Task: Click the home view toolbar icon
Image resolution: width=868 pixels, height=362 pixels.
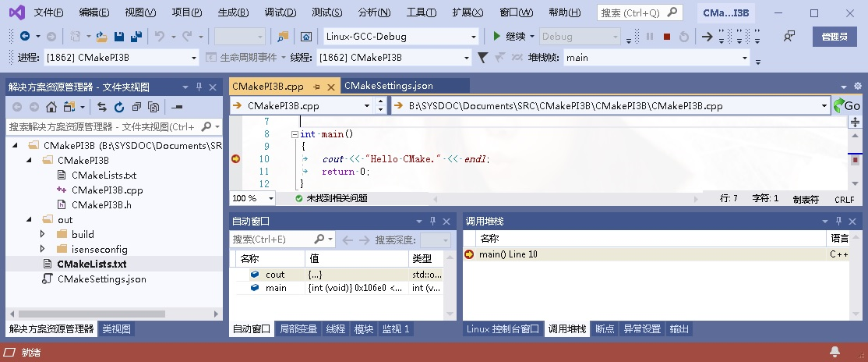Action: click(x=305, y=37)
